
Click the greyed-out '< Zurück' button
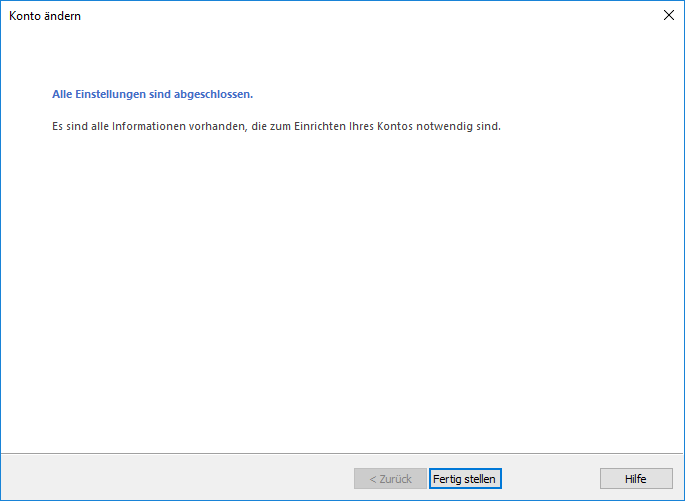[390, 479]
